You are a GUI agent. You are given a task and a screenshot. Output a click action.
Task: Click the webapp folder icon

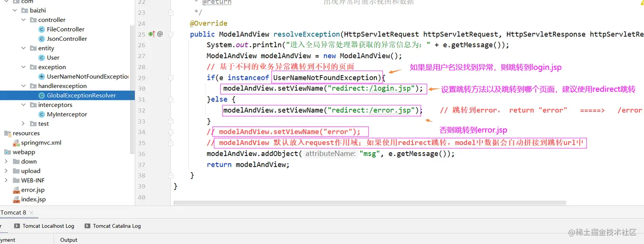[x=8, y=152]
